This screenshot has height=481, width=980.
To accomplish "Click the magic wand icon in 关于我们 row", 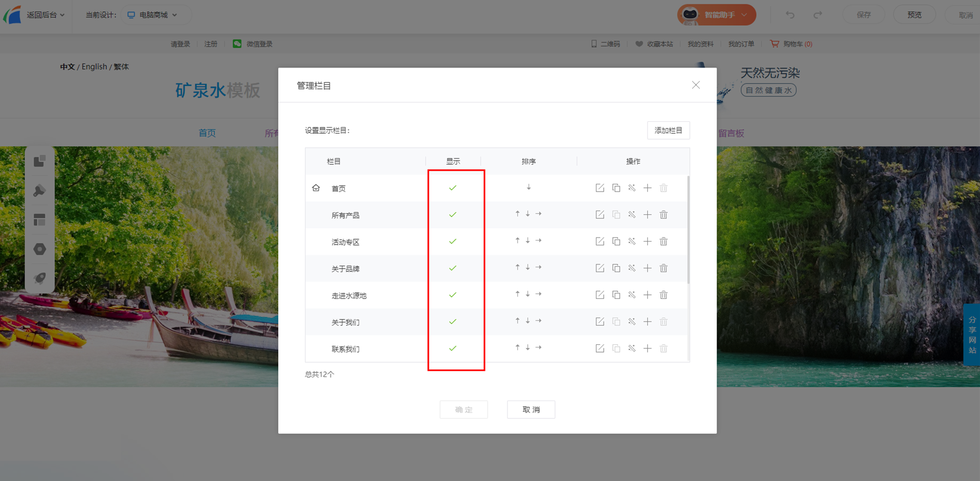I will coord(632,322).
